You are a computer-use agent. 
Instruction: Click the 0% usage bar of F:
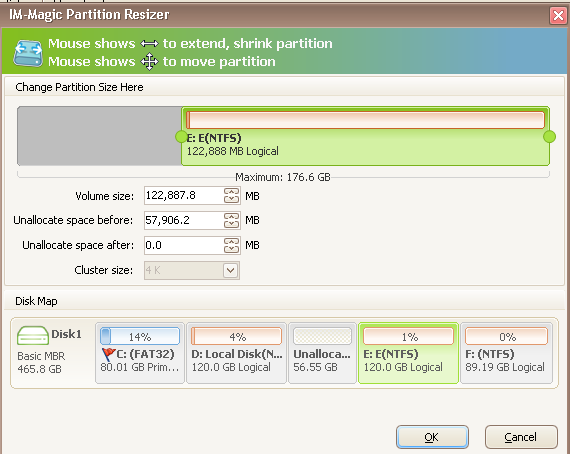[x=506, y=336]
